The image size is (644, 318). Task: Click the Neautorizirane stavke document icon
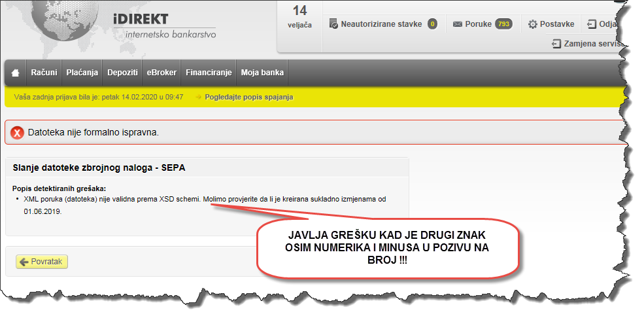pos(333,24)
